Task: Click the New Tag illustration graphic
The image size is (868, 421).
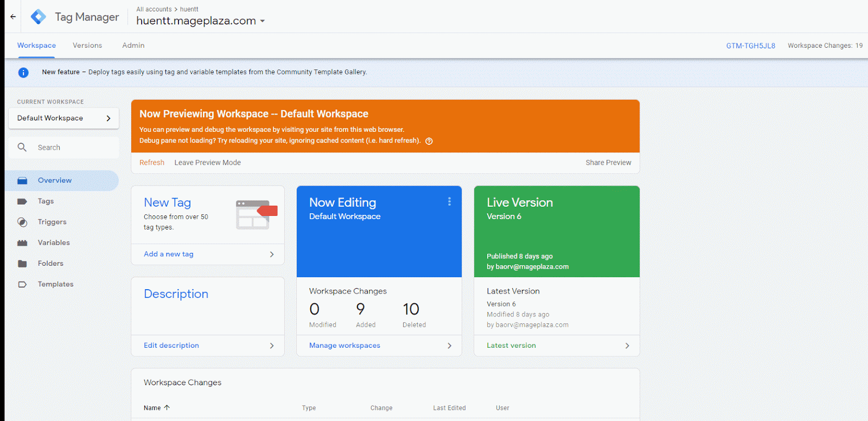Action: (257, 214)
